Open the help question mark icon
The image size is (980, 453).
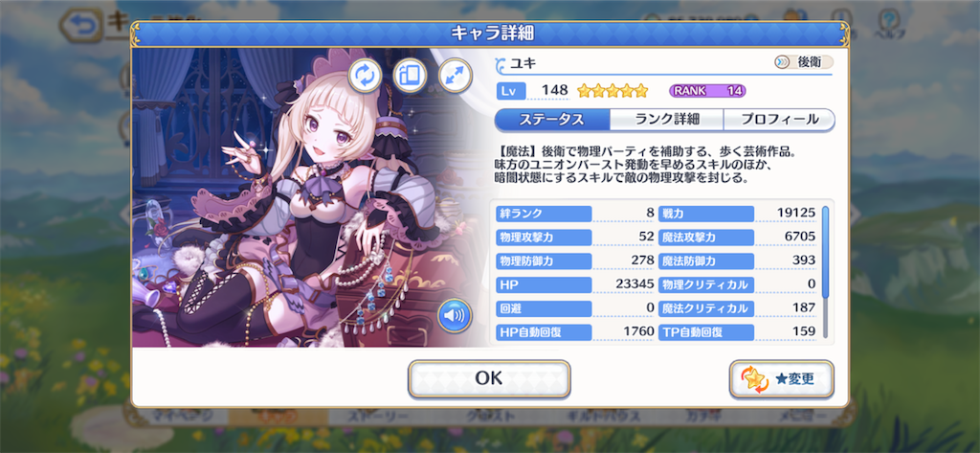click(x=887, y=22)
